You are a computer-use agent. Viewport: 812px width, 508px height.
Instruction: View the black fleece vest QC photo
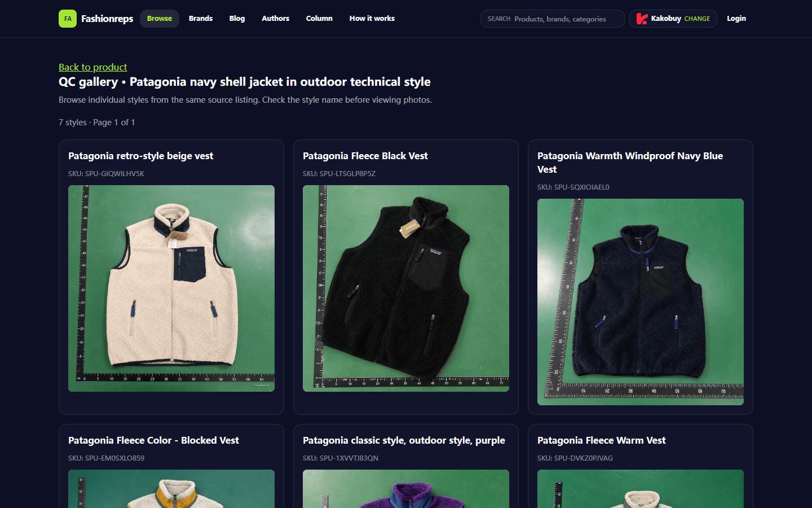406,288
